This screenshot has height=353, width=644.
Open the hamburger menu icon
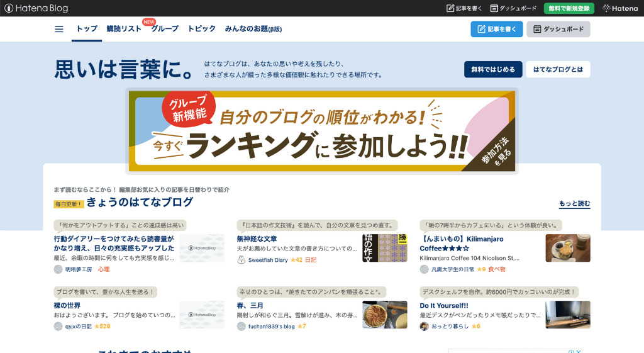tap(59, 29)
